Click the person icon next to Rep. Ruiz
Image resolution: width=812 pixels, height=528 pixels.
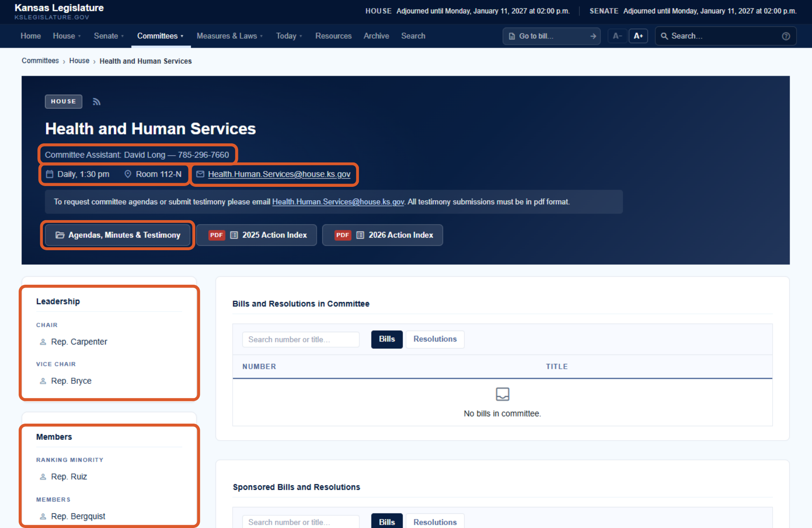43,477
